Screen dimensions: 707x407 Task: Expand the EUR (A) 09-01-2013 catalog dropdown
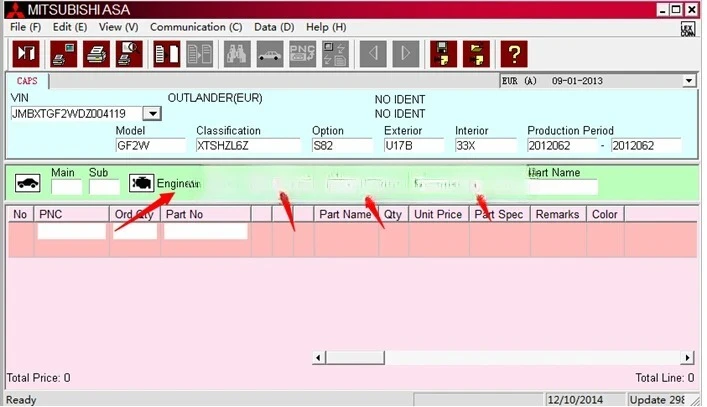tap(689, 81)
